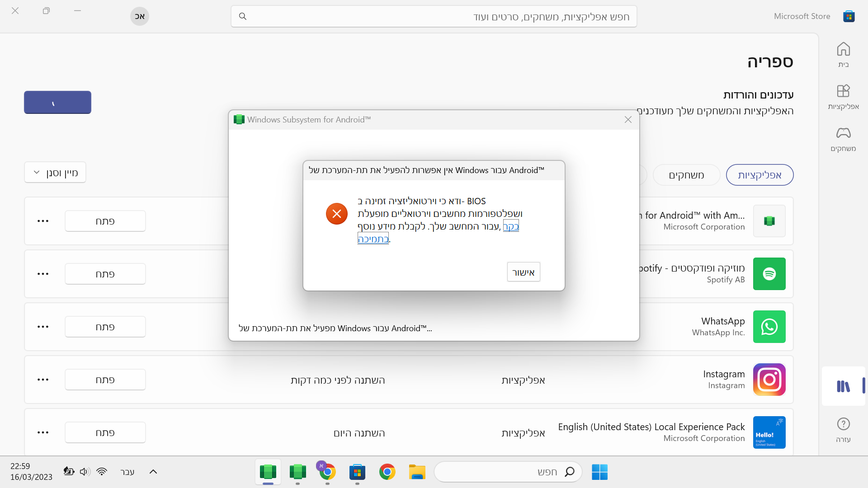
Task: Select the Games (משחקים) filter tab
Action: (x=686, y=175)
